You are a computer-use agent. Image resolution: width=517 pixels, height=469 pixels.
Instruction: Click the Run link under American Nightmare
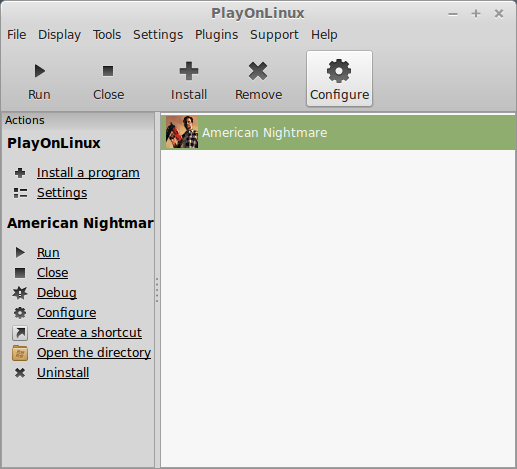tap(48, 253)
